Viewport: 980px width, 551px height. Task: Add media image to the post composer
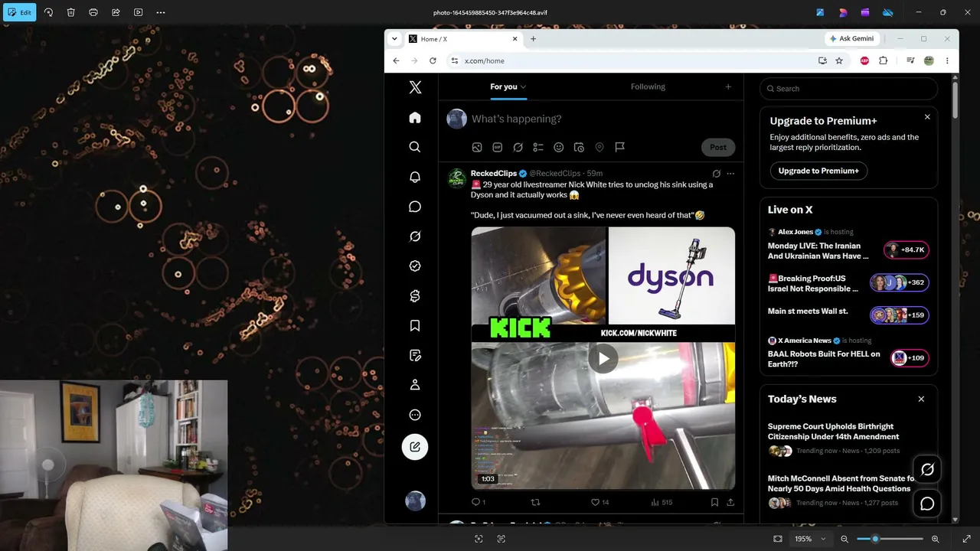point(477,147)
